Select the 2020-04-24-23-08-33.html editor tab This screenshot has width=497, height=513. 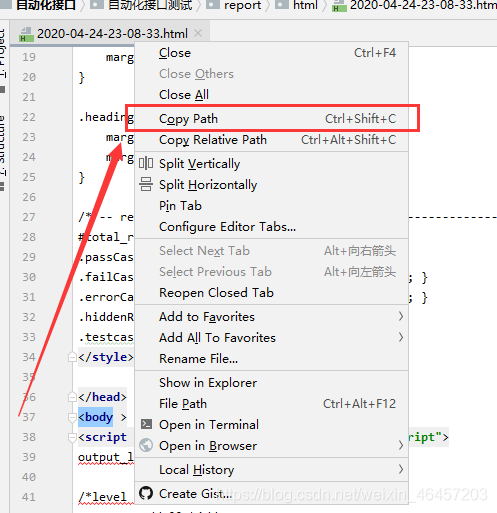click(110, 33)
